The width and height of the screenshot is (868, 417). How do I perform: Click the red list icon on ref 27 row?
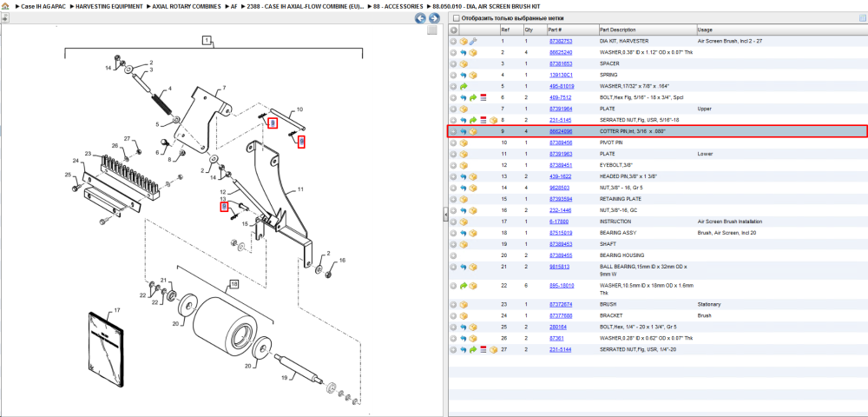pyautogui.click(x=483, y=349)
